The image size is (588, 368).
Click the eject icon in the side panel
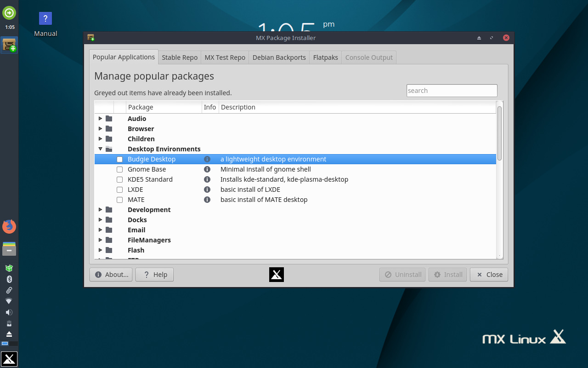click(x=9, y=333)
